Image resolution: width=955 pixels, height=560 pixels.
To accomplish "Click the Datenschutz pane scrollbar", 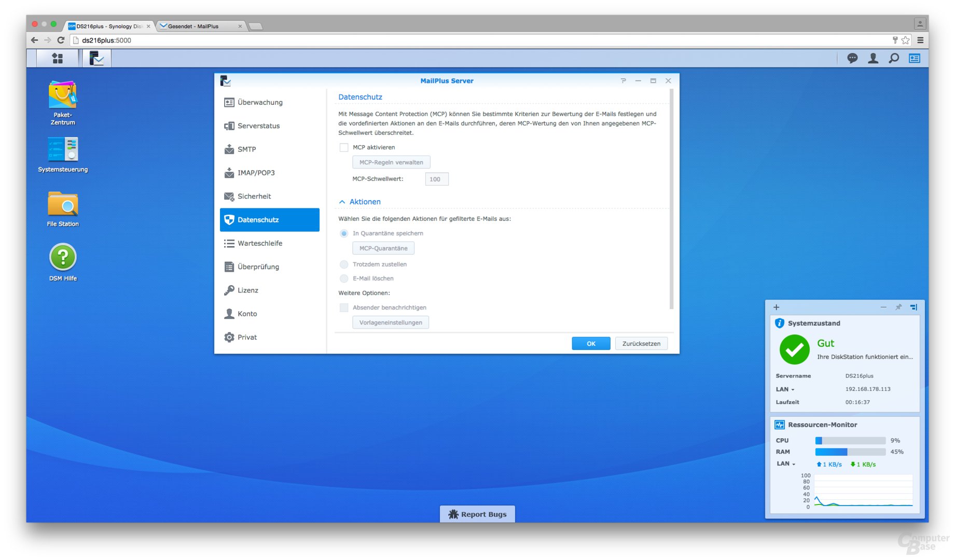I will click(671, 200).
